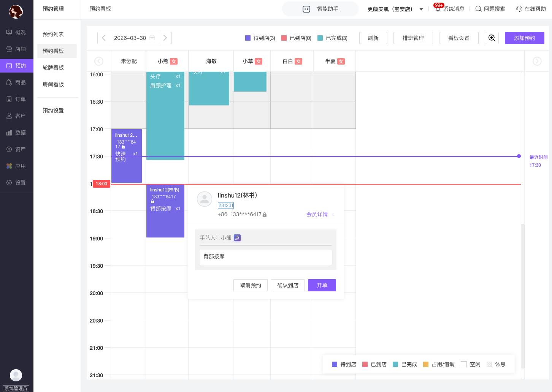Image resolution: width=552 pixels, height=392 pixels.
Task: Open the system messages bell icon
Action: pyautogui.click(x=438, y=9)
